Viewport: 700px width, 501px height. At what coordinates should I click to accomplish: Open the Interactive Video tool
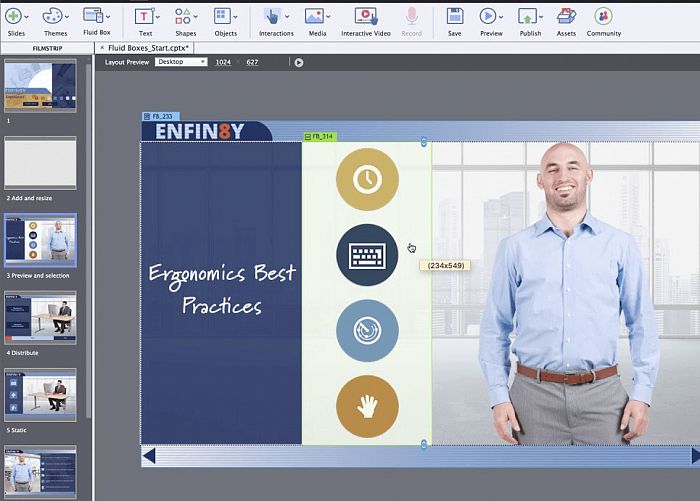(365, 16)
